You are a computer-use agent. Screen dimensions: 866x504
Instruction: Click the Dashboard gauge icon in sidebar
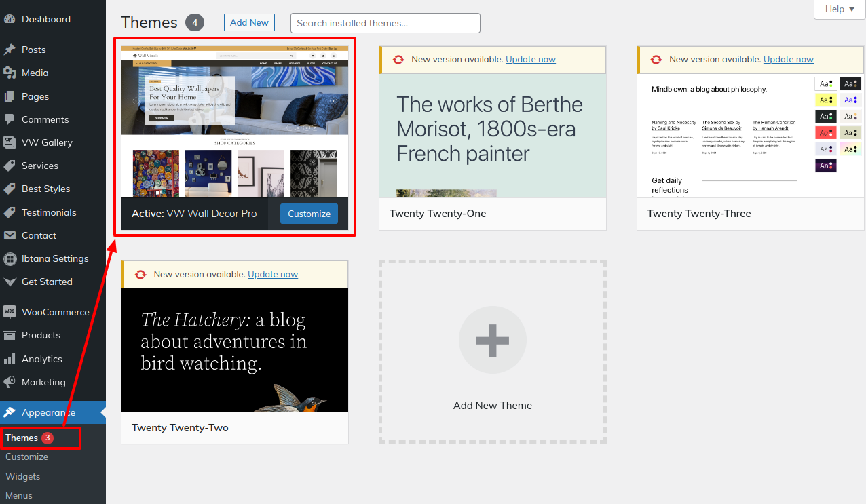[x=10, y=19]
